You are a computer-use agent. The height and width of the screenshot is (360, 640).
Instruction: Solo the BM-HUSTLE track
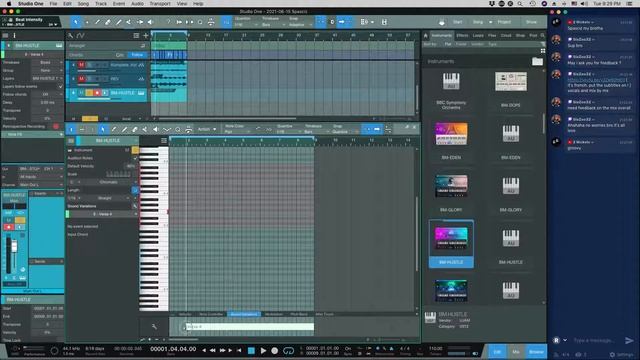(89, 93)
